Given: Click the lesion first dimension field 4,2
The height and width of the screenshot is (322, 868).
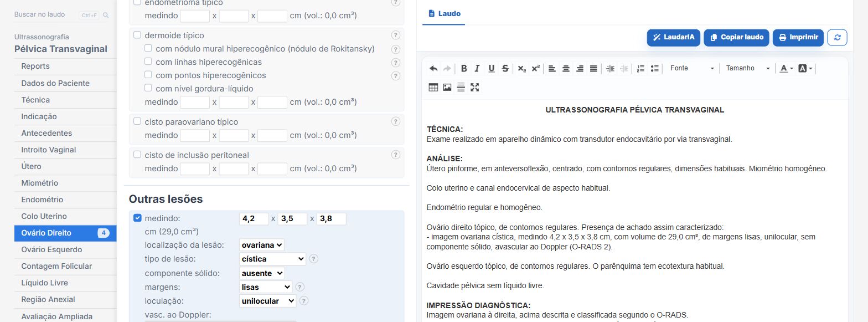Looking at the screenshot, I should [x=254, y=218].
